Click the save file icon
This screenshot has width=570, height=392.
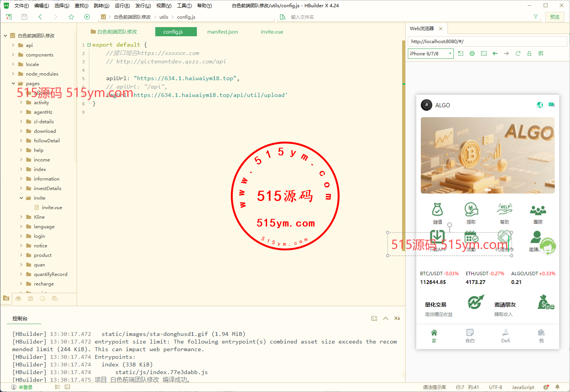[x=24, y=17]
